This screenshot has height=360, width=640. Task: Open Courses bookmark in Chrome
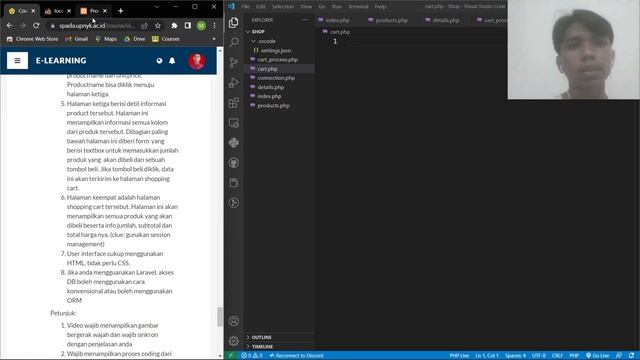tap(166, 39)
